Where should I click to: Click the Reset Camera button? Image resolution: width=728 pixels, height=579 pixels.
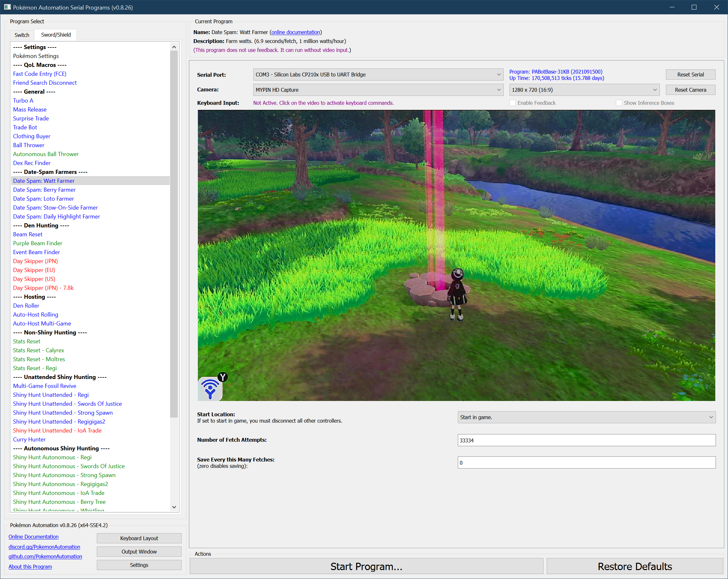(x=690, y=90)
